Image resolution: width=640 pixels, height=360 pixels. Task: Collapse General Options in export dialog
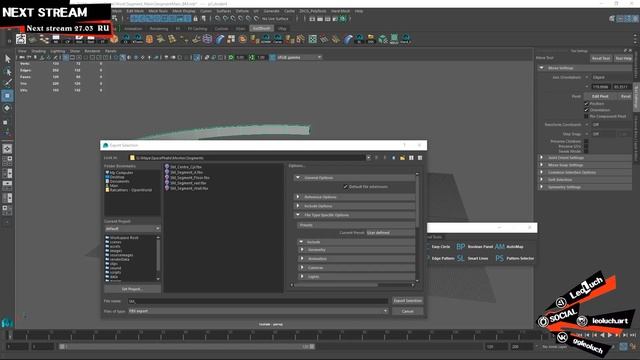coord(354,178)
